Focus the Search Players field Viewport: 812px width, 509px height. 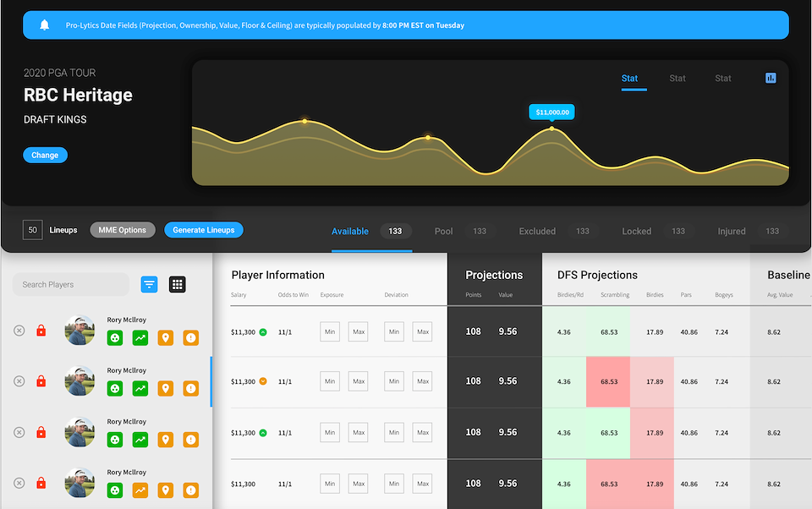point(71,284)
